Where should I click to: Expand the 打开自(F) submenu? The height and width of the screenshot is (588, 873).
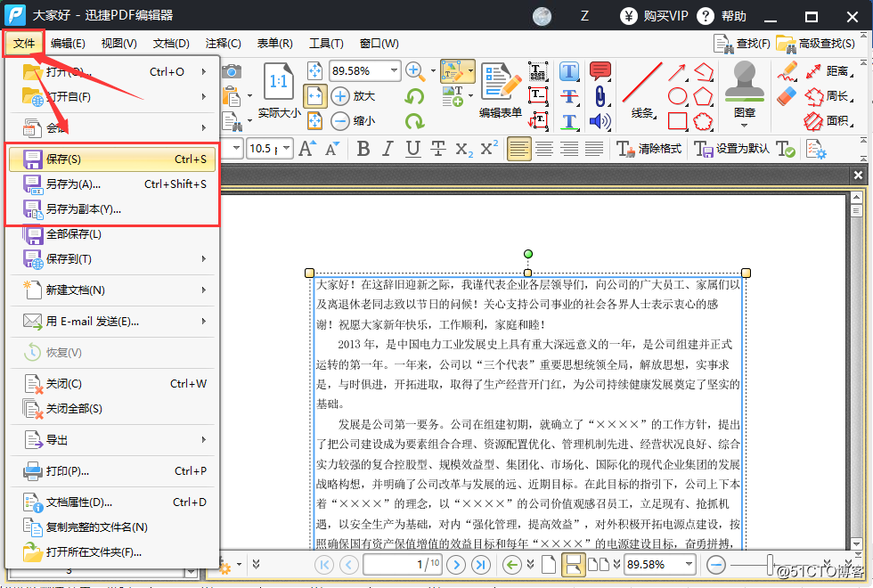112,97
